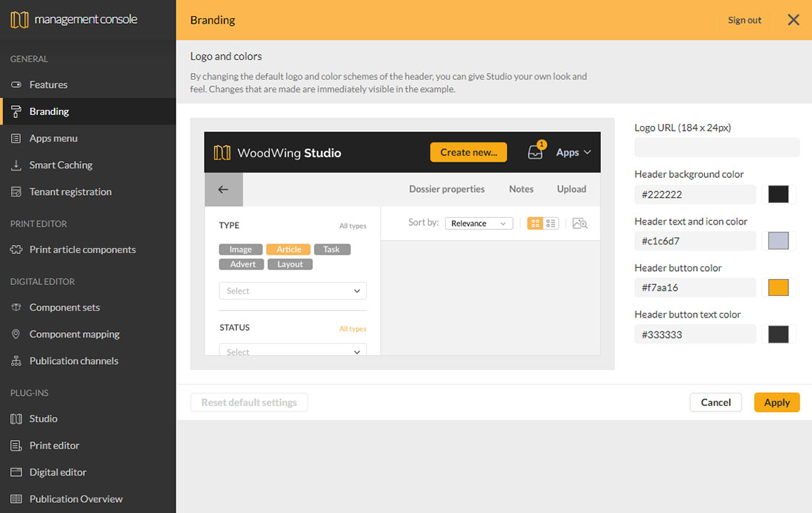Screen dimensions: 812x513
Task: Click the Digital editor icon
Action: (16, 472)
